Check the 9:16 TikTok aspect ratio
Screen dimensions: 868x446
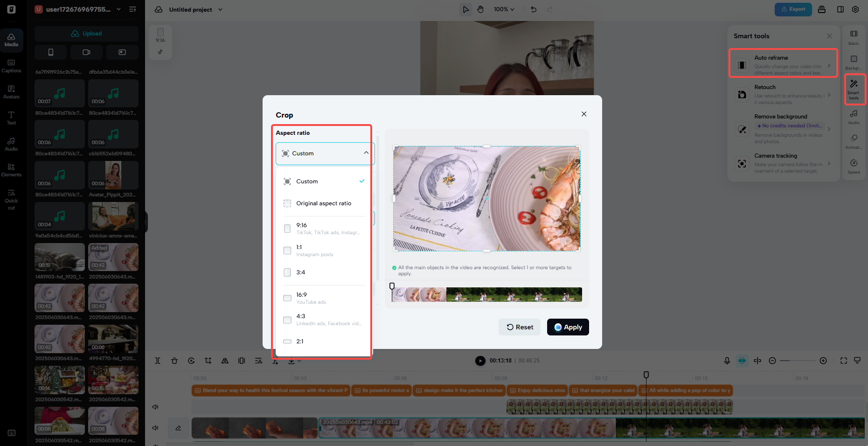pos(287,228)
